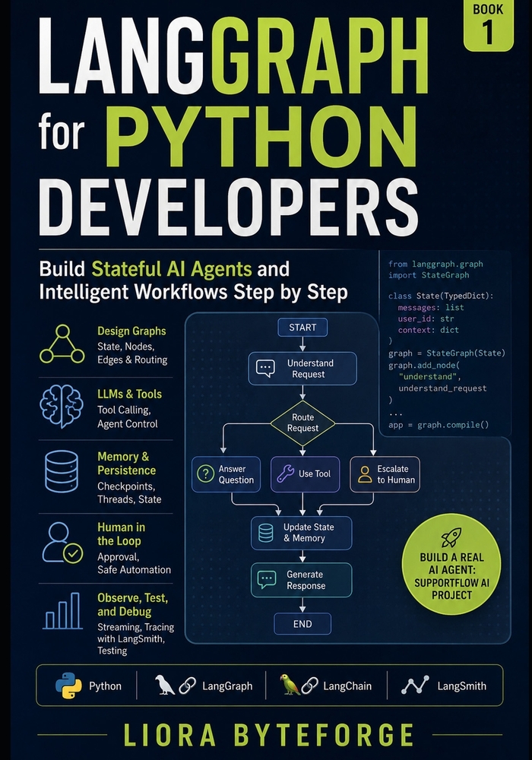
Task: Click the 'messages: list' code line
Action: pyautogui.click(x=431, y=307)
